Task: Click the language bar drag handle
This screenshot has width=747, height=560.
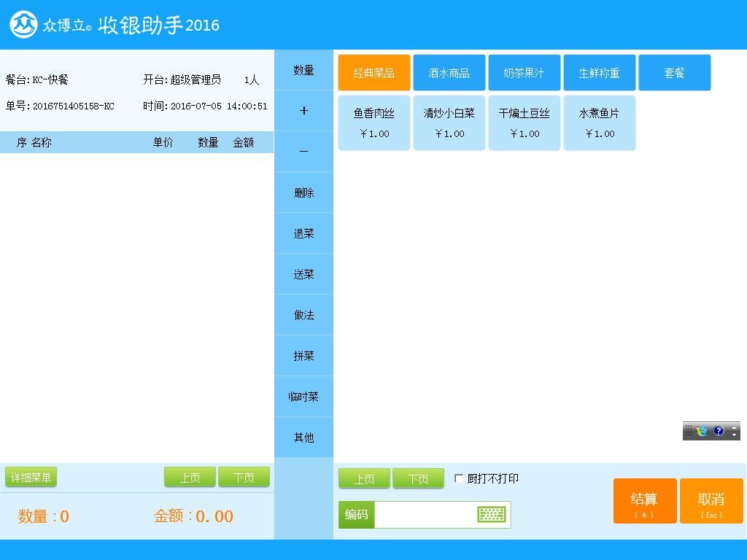Action: tap(689, 431)
